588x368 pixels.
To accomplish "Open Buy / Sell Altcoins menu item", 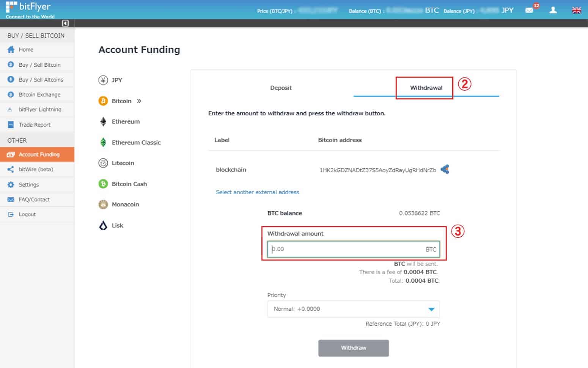I will (x=37, y=80).
